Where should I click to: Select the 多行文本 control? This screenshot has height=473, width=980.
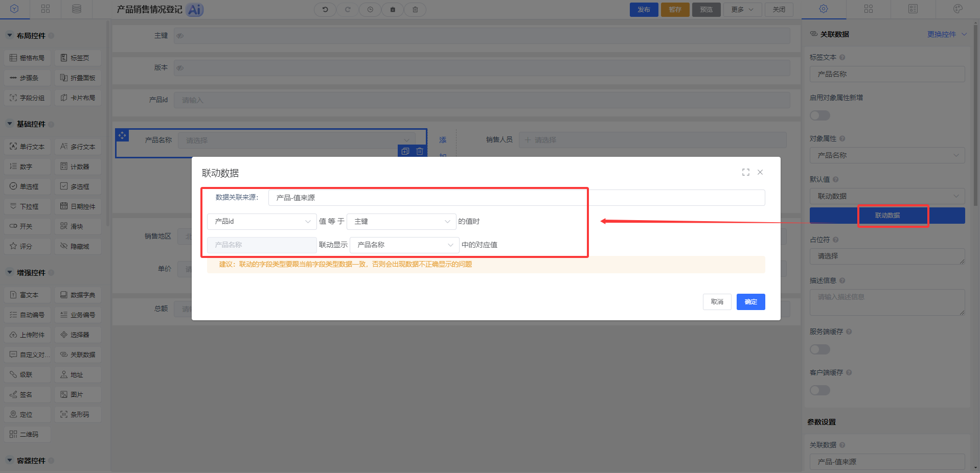[78, 147]
